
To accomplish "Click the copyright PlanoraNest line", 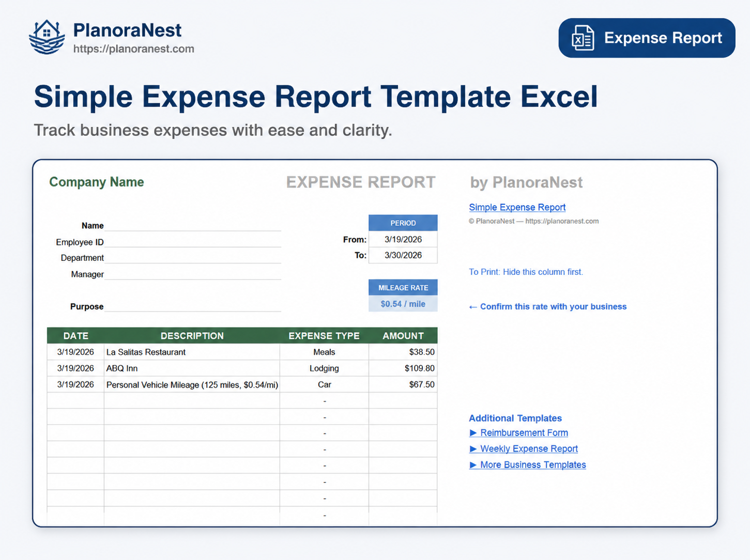I will pyautogui.click(x=534, y=221).
